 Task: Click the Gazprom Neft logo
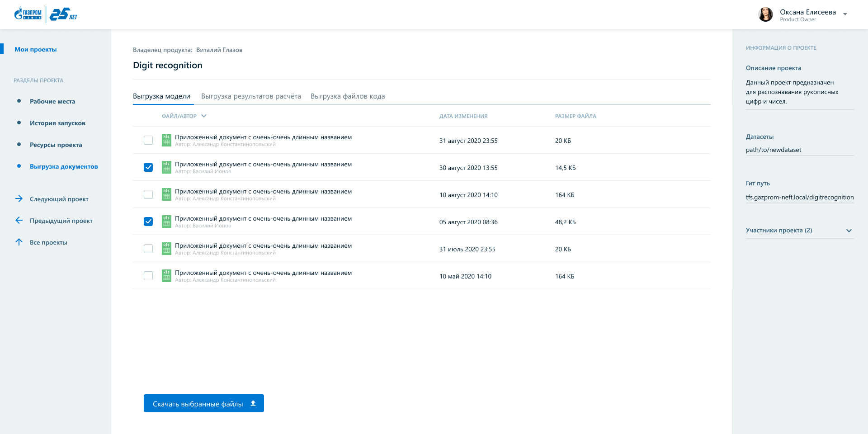click(28, 14)
